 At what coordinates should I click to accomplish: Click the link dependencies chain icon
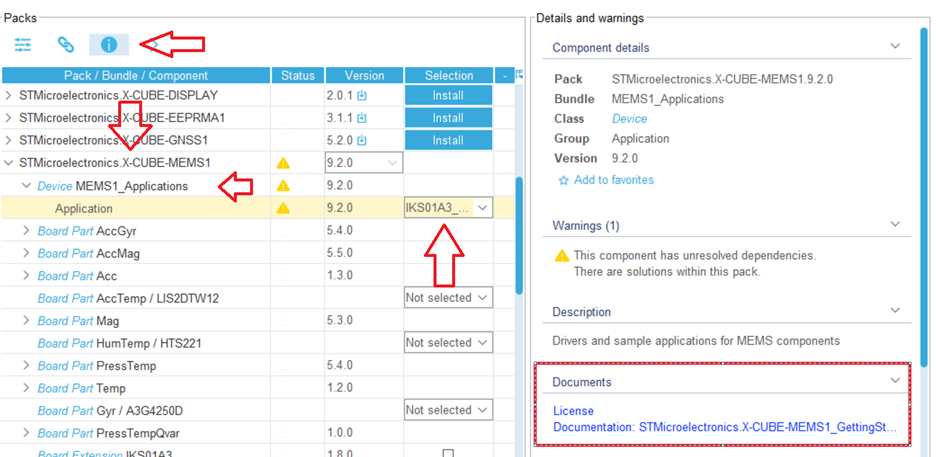(65, 44)
